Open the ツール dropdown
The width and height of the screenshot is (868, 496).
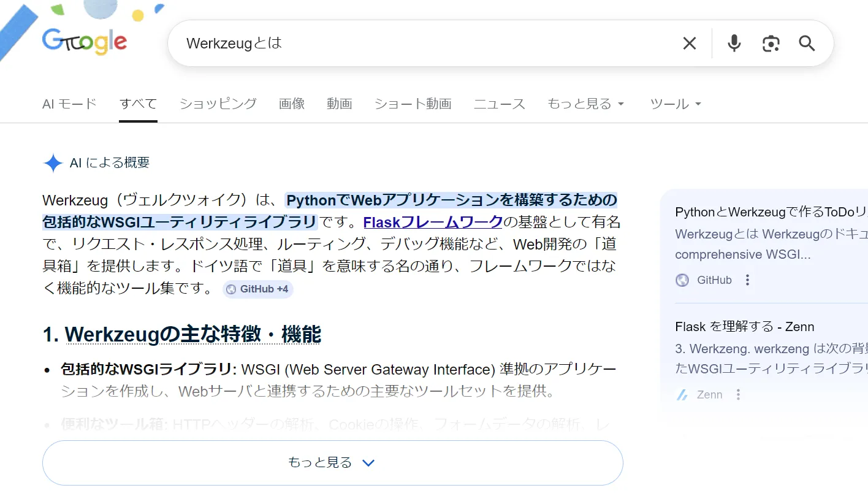(676, 104)
